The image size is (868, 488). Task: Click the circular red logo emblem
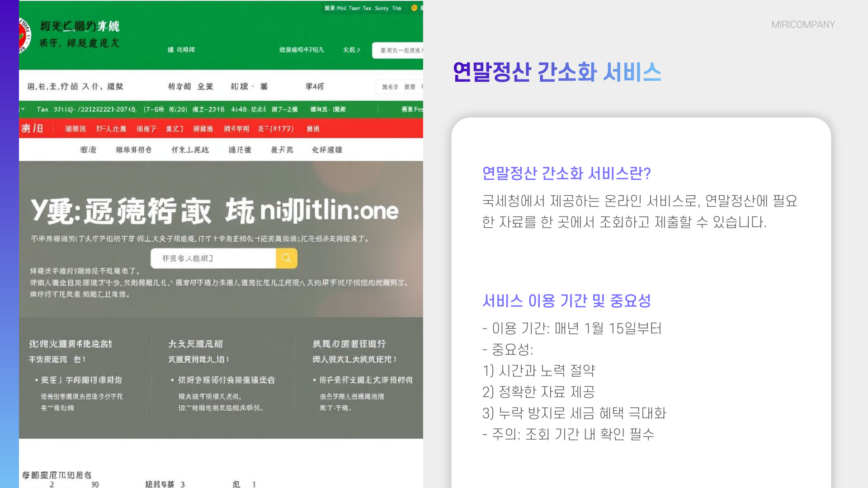pyautogui.click(x=24, y=35)
